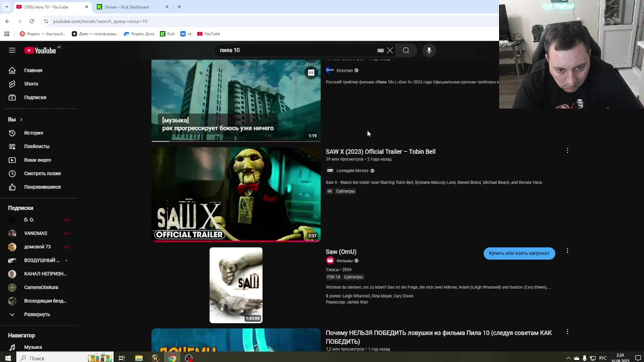Open the SAW X (2023) Official Trailer title
The width and height of the screenshot is (644, 362).
click(x=380, y=151)
